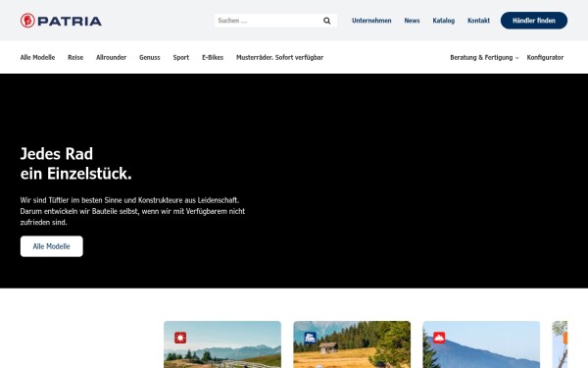
Task: Click the Händler finden button
Action: [x=534, y=21]
